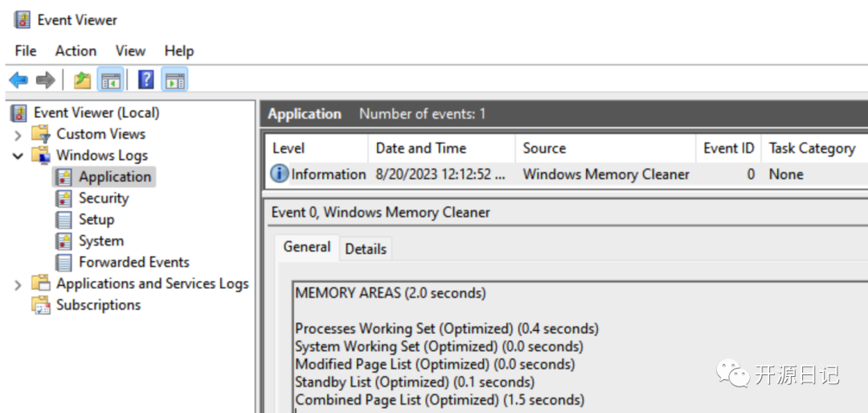The width and height of the screenshot is (868, 413).
Task: Sort by the Date and Time column header
Action: point(420,148)
